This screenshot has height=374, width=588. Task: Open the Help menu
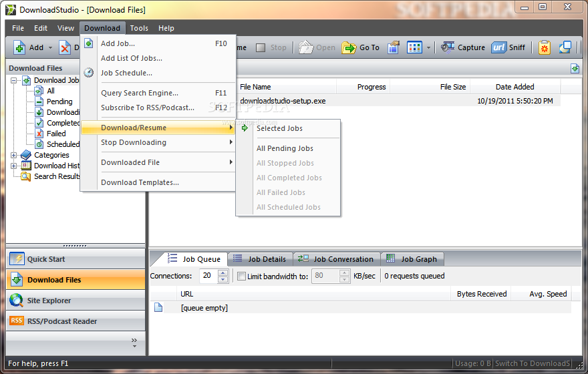pyautogui.click(x=166, y=28)
